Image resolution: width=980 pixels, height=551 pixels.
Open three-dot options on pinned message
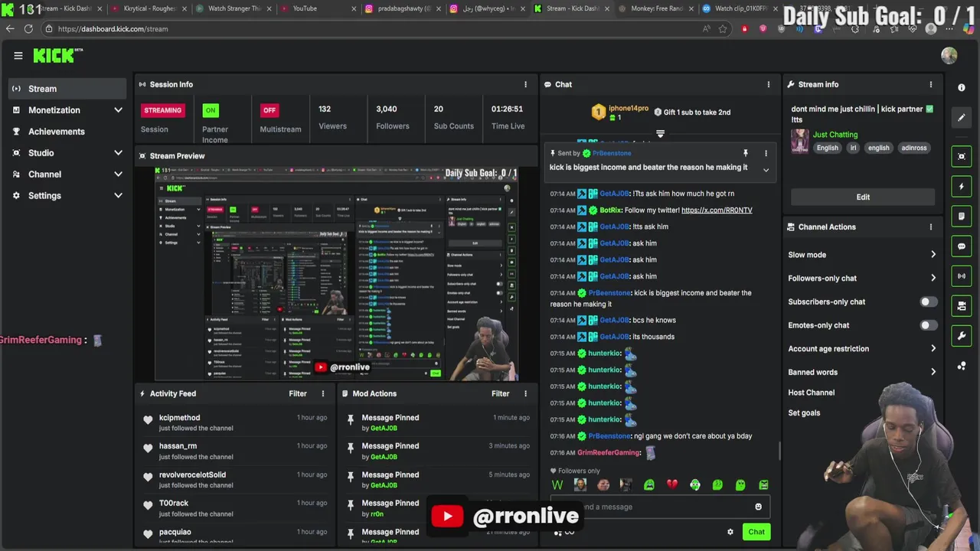coord(766,153)
